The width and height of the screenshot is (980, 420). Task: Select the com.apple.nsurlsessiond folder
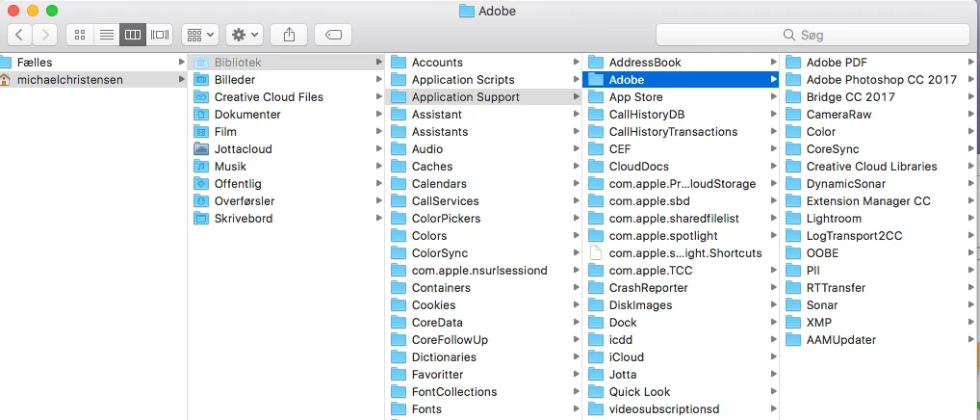[x=484, y=271]
